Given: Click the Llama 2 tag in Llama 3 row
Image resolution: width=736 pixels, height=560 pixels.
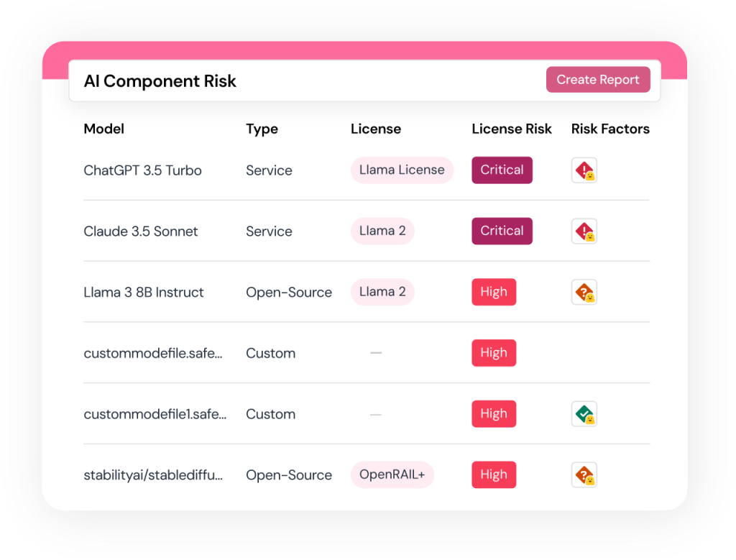Looking at the screenshot, I should click(x=382, y=293).
